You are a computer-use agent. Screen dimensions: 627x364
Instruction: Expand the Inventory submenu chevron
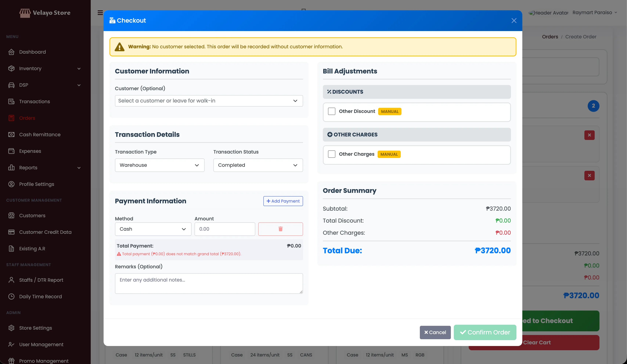point(79,69)
